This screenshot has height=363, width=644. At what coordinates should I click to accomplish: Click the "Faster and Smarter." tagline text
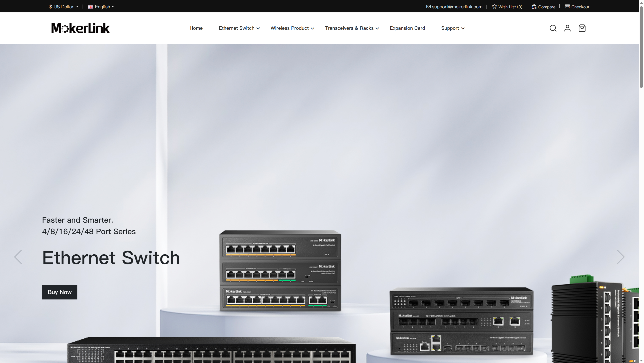[77, 220]
